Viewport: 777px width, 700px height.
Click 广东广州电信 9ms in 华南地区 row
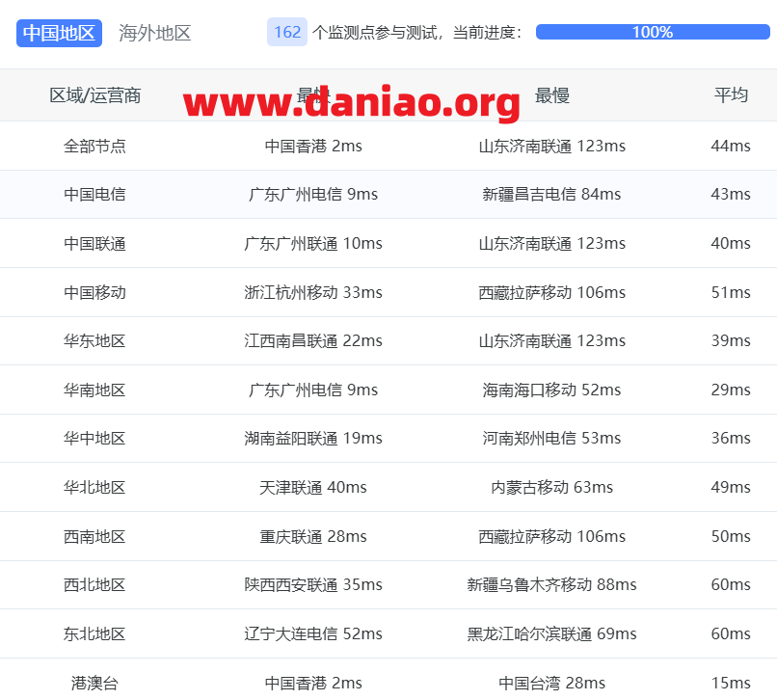pyautogui.click(x=313, y=390)
